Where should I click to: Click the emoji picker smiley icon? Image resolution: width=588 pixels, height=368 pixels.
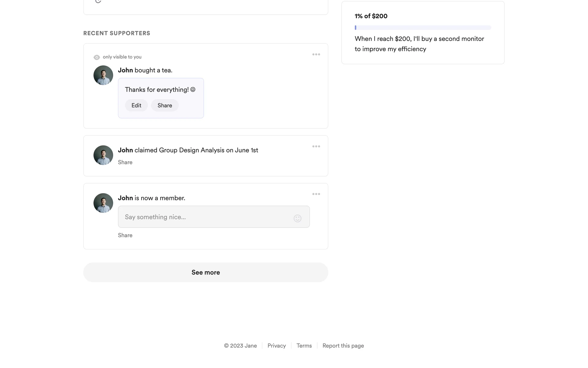pyautogui.click(x=297, y=218)
